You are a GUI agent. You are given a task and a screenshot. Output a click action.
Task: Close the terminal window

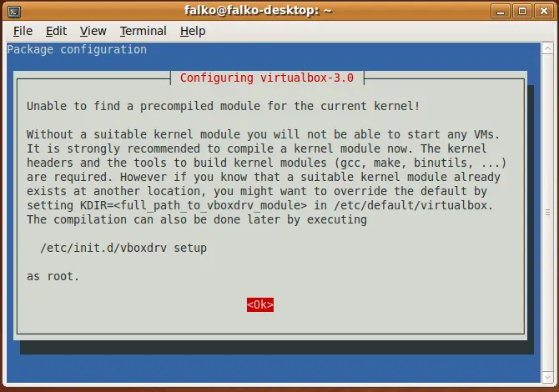click(x=544, y=11)
